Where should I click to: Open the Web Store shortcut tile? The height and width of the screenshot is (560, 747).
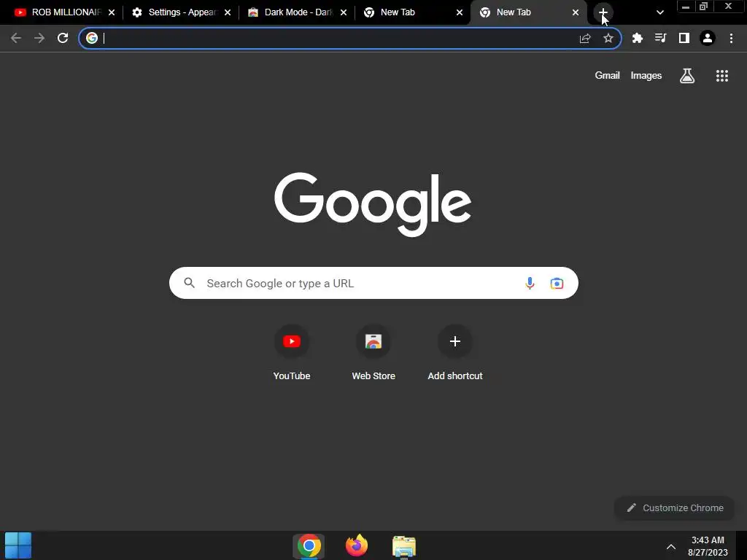tap(373, 354)
